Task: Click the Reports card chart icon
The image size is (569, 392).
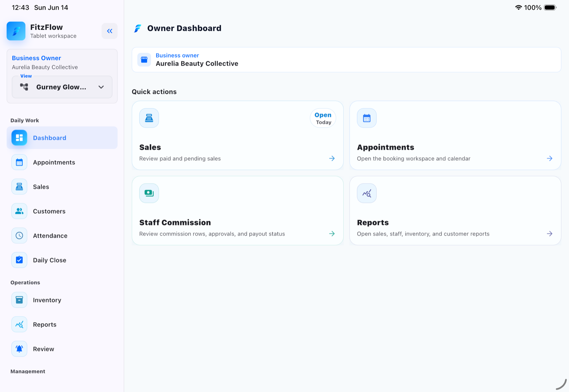Action: click(x=367, y=193)
